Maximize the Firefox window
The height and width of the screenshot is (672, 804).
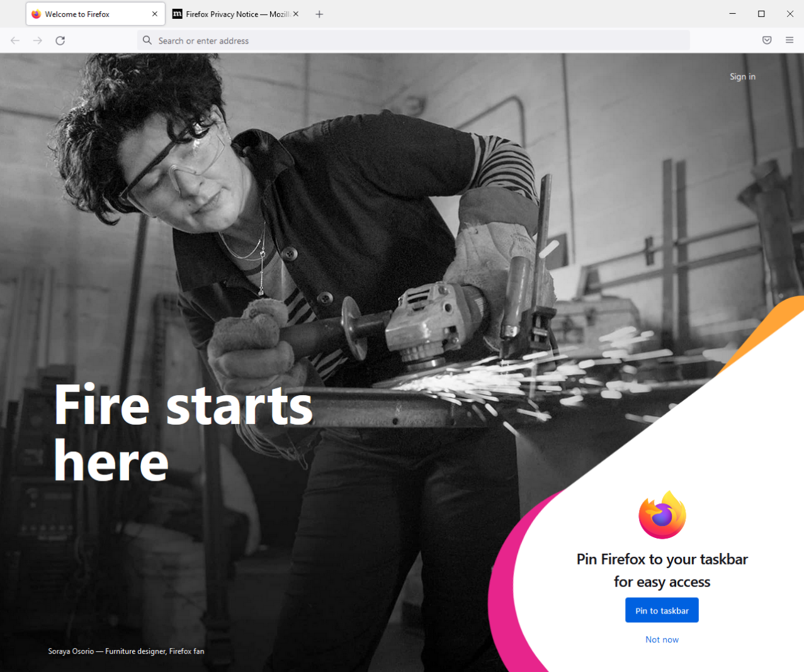pos(761,14)
